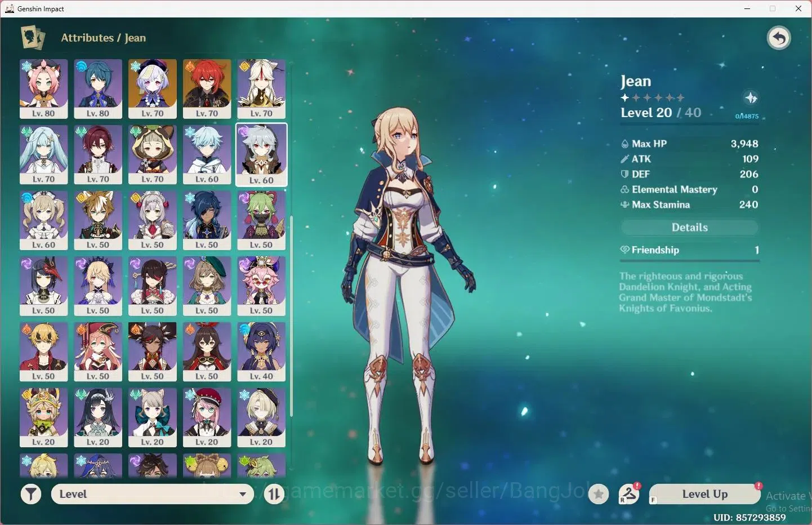This screenshot has height=525, width=812.
Task: Select Ningguang's Lv. 70 portrait
Action: pos(261,89)
